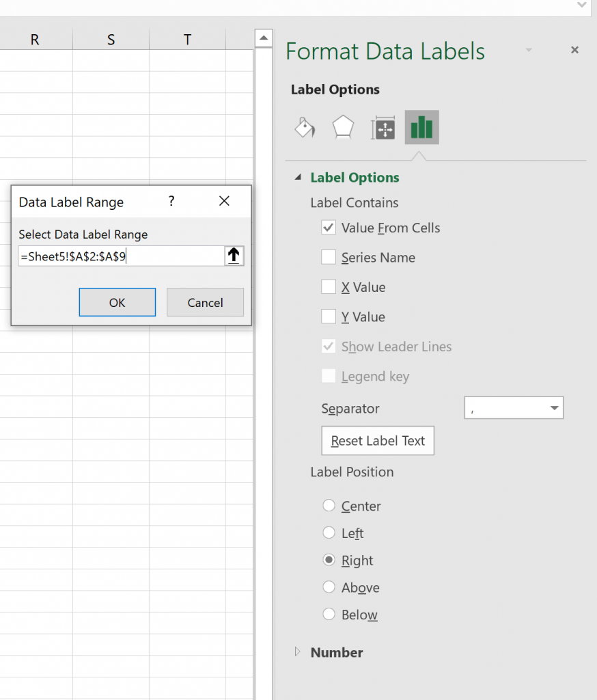Open the Fill & Line options icon

pos(304,127)
